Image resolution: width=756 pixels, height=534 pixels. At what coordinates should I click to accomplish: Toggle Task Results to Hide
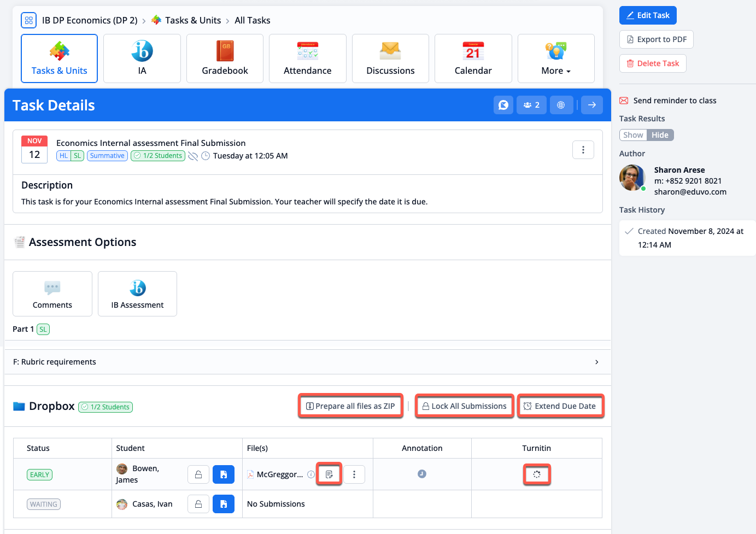point(660,135)
